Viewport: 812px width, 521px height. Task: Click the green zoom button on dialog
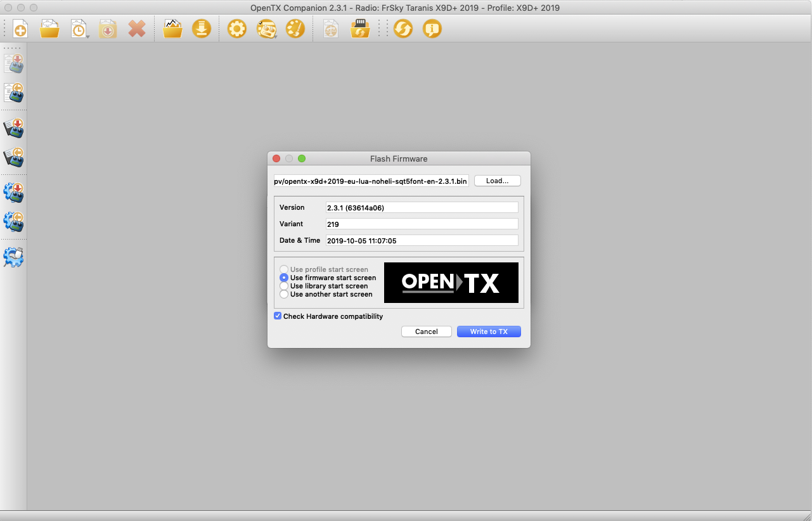[x=302, y=158]
